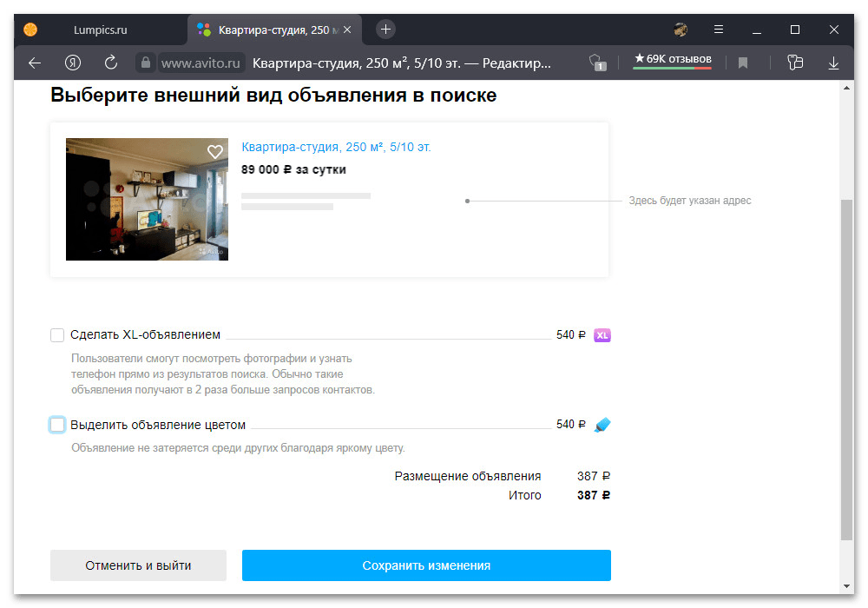The width and height of the screenshot is (868, 608).
Task: Tick the Выделить объявление цветом checkbox
Action: pos(57,425)
